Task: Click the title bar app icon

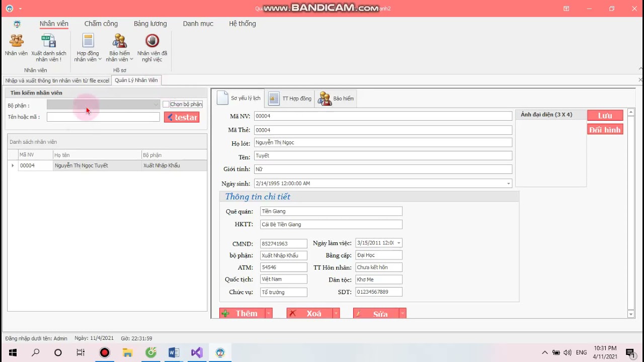Action: (x=9, y=8)
